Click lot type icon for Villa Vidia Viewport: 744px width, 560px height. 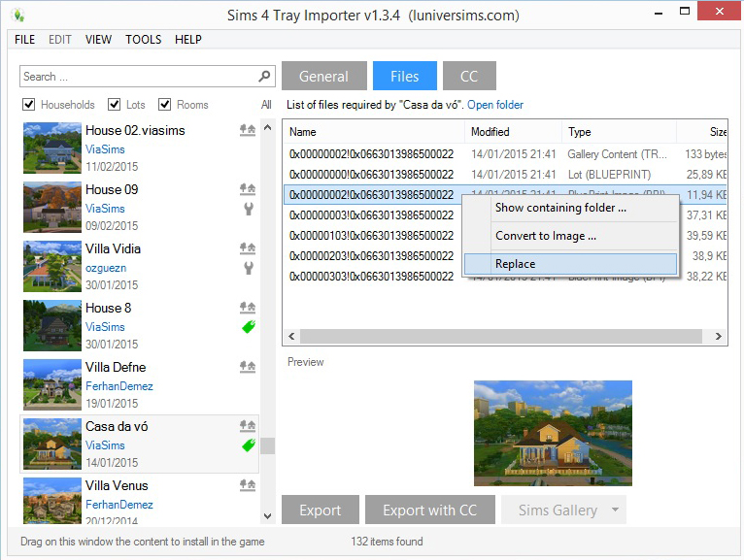pyautogui.click(x=248, y=248)
